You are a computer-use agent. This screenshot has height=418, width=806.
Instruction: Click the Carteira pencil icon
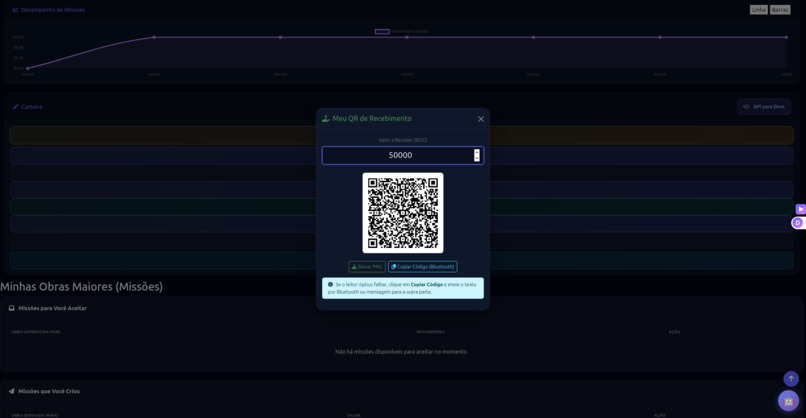pyautogui.click(x=15, y=107)
